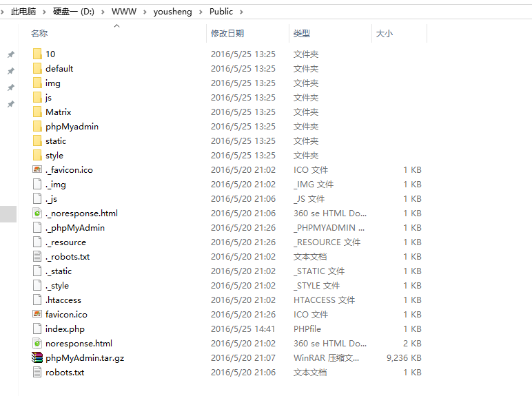The width and height of the screenshot is (532, 396).
Task: Sort files by the 修改日期 column header
Action: [x=227, y=33]
